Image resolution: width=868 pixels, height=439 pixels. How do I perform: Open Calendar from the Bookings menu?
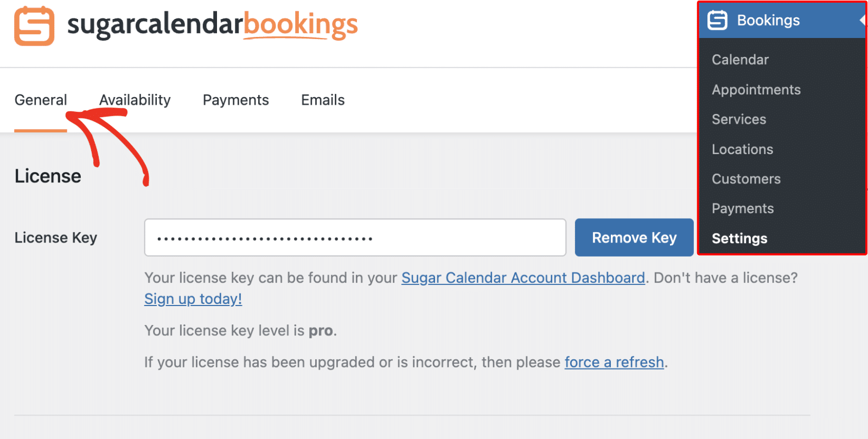(739, 60)
